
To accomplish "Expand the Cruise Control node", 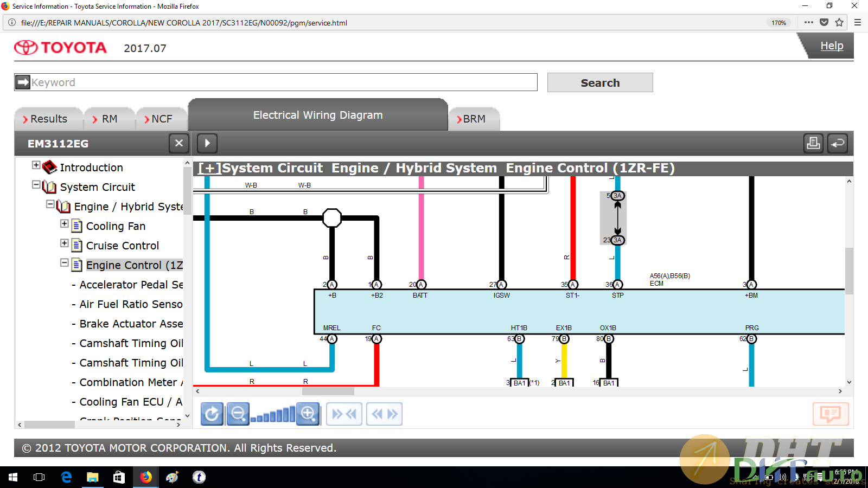I will [x=65, y=243].
